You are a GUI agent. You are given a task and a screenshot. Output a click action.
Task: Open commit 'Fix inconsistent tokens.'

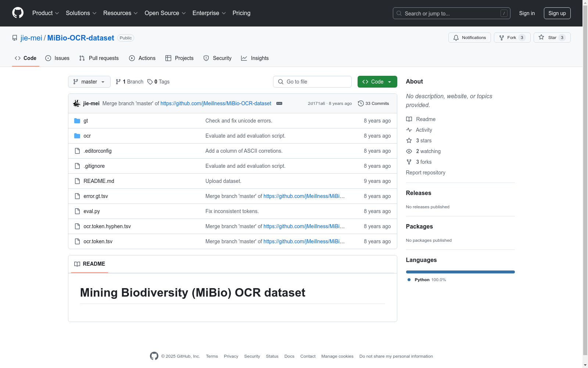232,211
